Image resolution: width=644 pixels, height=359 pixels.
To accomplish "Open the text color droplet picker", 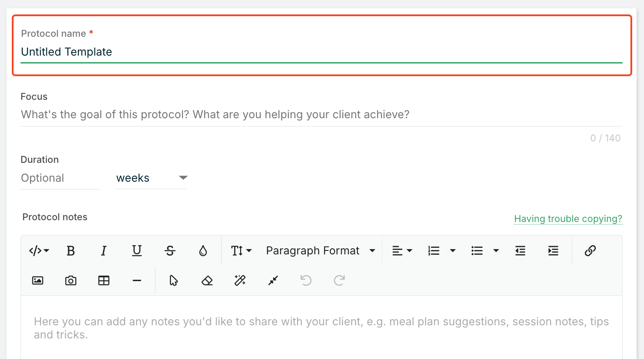I will tap(203, 251).
